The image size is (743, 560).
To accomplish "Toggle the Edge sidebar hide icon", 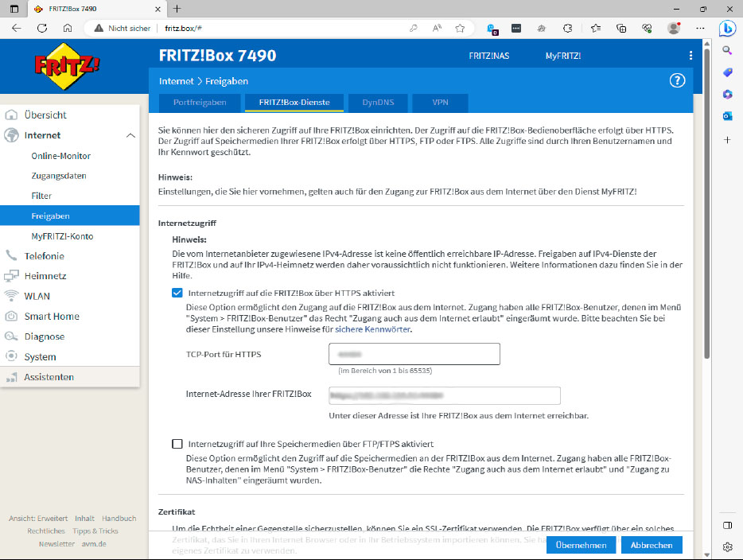I will point(727,525).
